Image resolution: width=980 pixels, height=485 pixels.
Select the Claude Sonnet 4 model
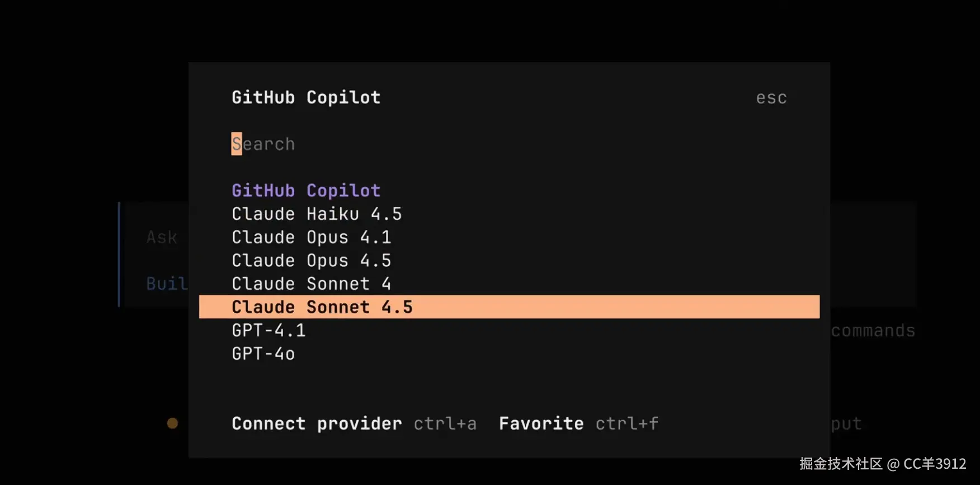click(x=312, y=284)
